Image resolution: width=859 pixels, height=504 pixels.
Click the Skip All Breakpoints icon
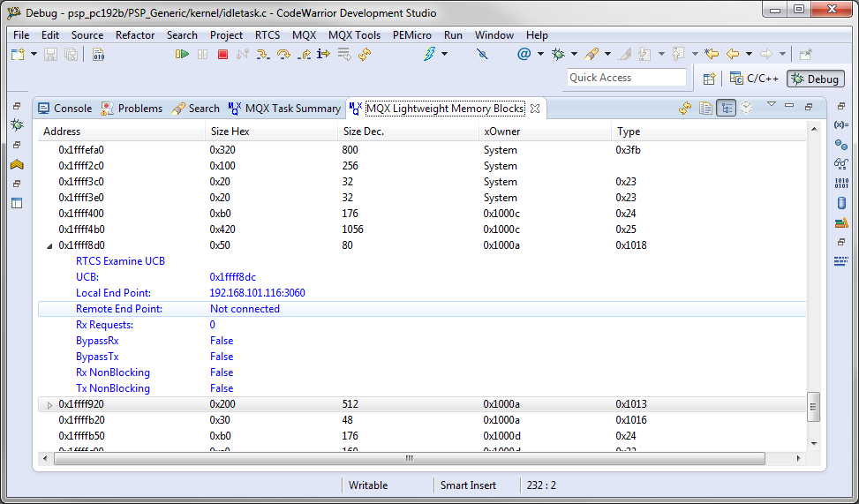tap(482, 55)
